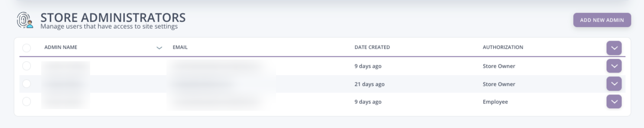Sort the table by Admin Name
The image size is (644, 128).
(61, 47)
